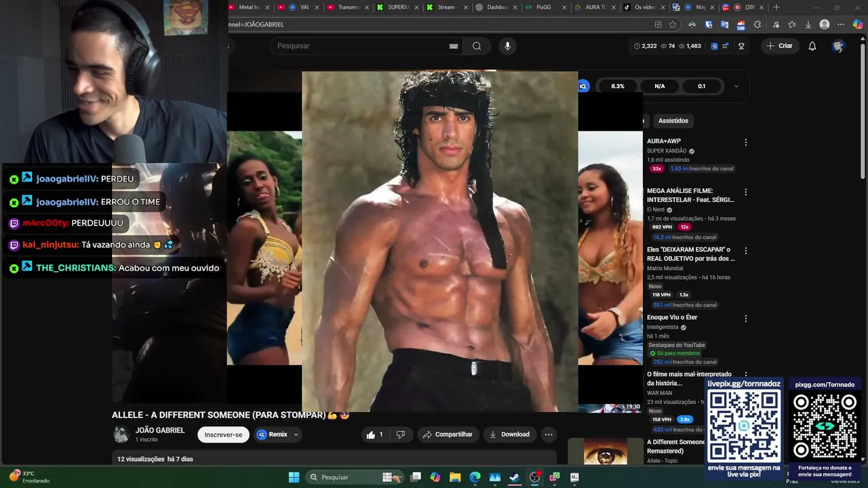The width and height of the screenshot is (868, 488).
Task: Click the Inscrever-se subscribe button
Action: [223, 434]
